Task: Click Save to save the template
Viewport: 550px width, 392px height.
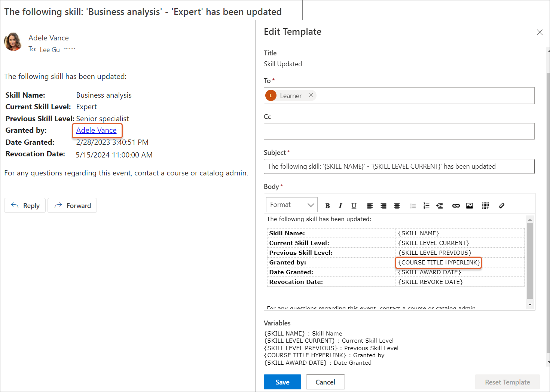Action: pyautogui.click(x=282, y=382)
